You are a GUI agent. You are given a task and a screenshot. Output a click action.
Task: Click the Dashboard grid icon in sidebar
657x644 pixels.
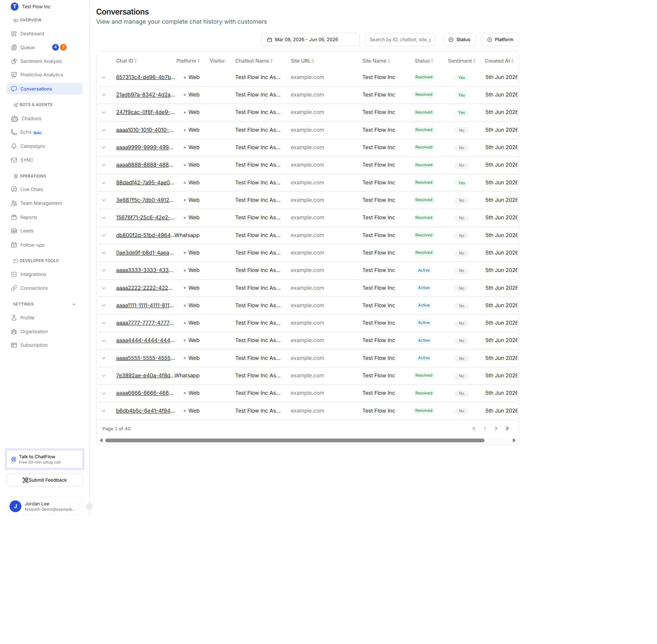[14, 34]
